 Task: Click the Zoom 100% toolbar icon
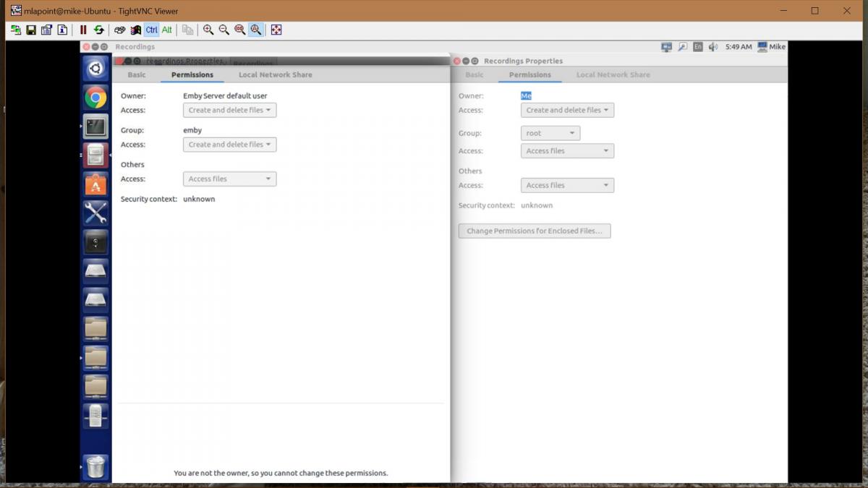[x=240, y=30]
